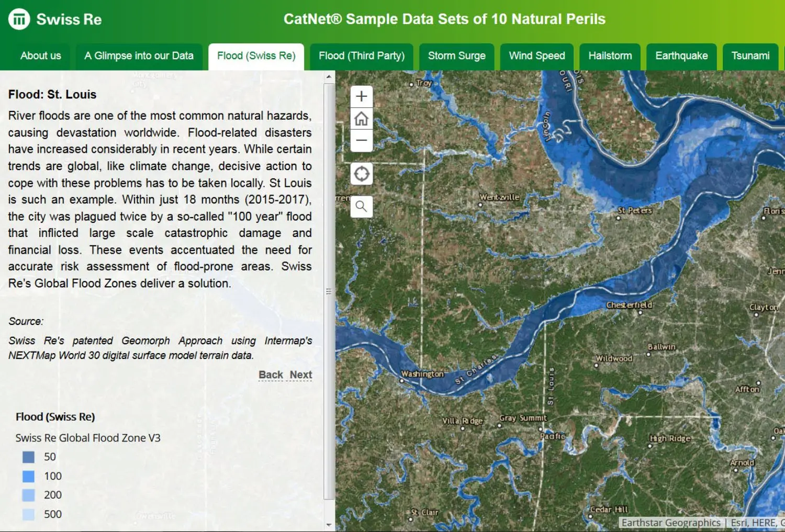The width and height of the screenshot is (785, 532).
Task: Click the home extent icon
Action: (x=361, y=118)
